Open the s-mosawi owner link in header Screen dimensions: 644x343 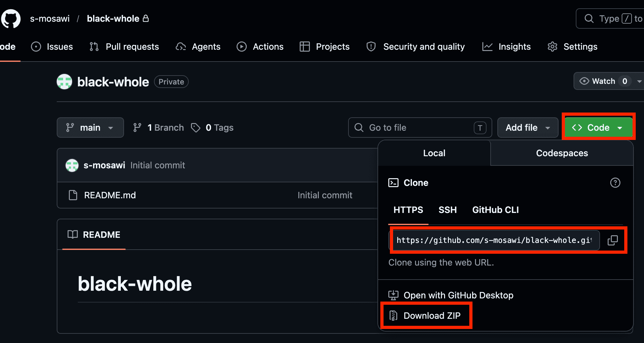[x=50, y=18]
